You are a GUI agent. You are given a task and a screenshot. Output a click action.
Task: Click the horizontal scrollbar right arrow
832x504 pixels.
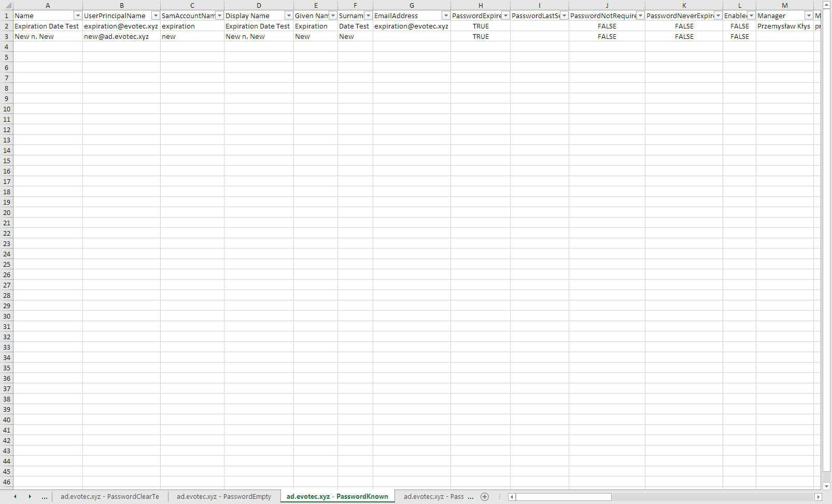[x=818, y=497]
